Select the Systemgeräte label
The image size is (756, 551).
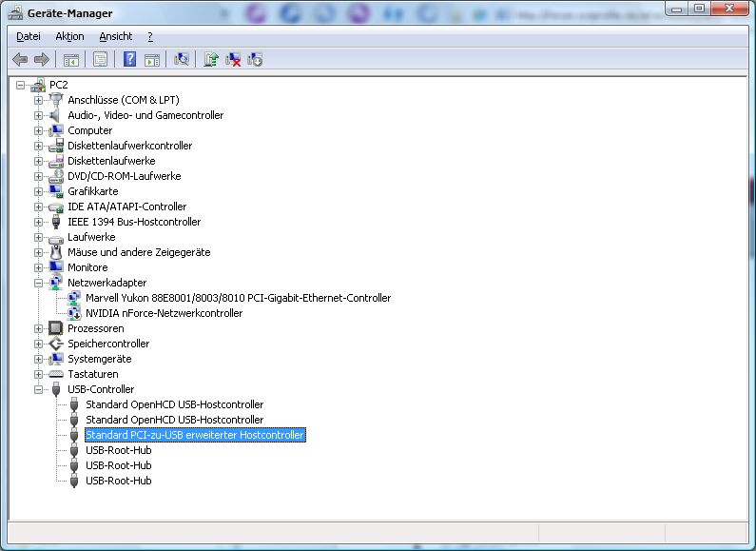pos(99,359)
